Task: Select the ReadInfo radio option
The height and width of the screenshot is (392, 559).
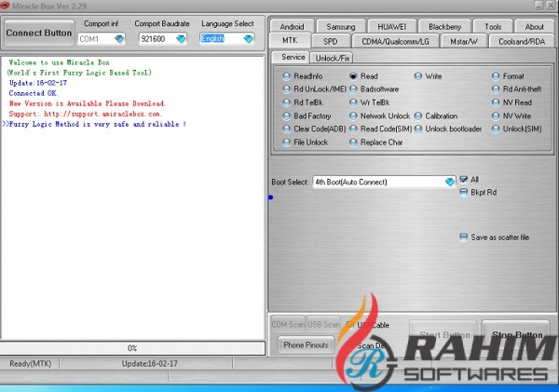Action: click(302, 76)
